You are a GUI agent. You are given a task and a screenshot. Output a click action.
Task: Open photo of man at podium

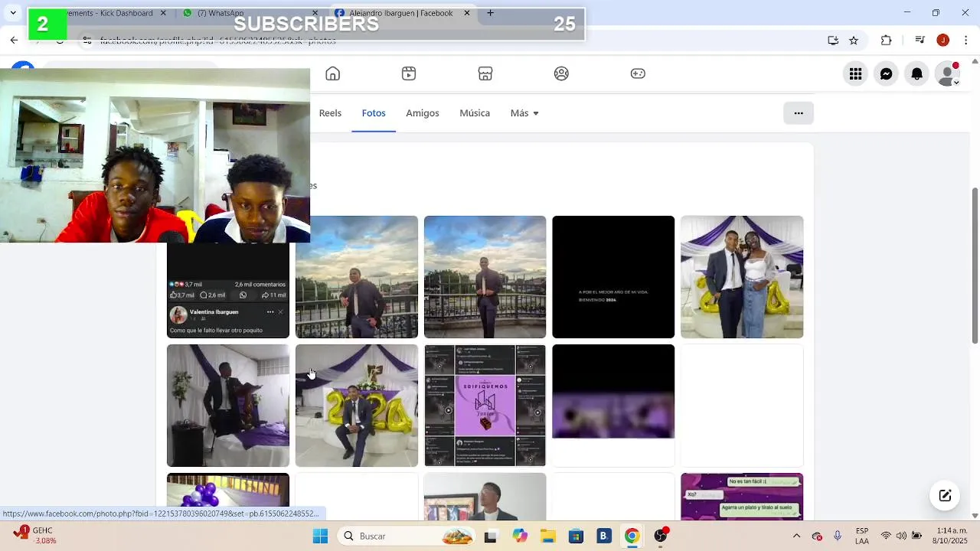(228, 406)
